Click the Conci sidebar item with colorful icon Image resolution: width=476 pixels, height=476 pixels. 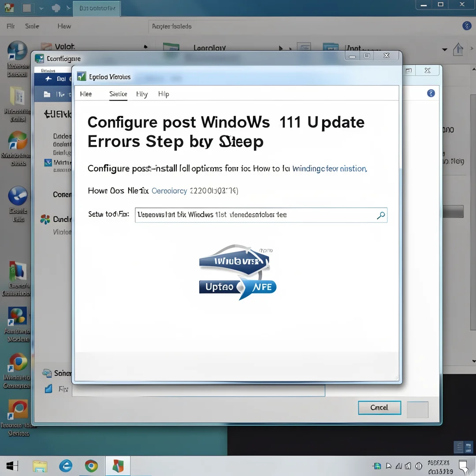point(56,219)
